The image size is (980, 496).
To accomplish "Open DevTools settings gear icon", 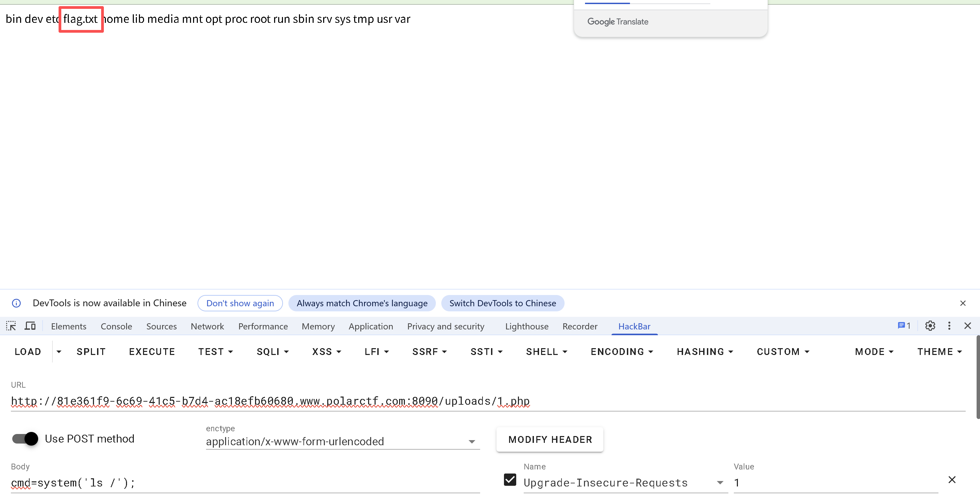I will (930, 326).
